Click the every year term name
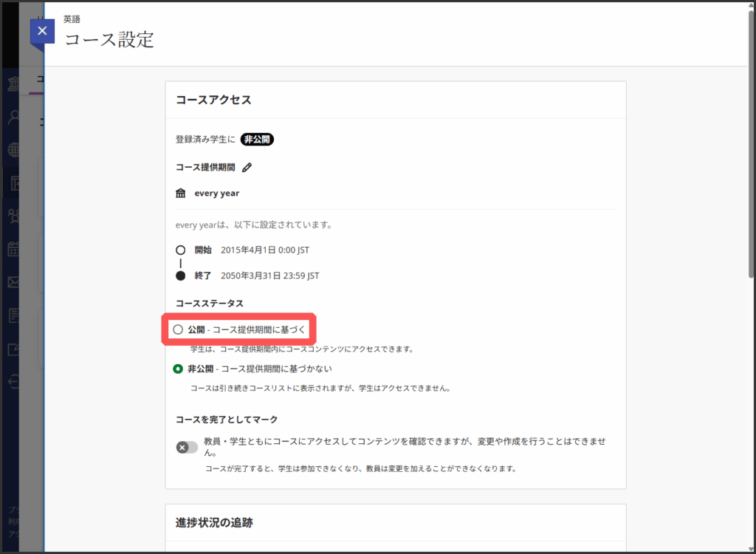 216,194
